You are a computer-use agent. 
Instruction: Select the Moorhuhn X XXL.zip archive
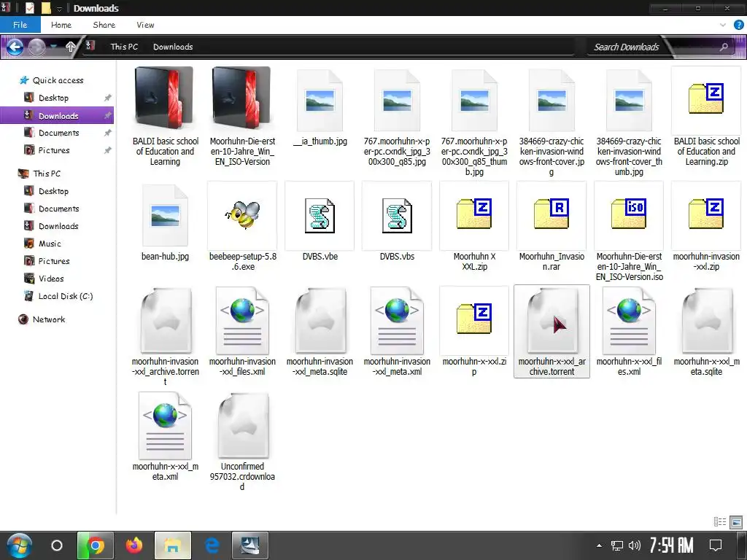[474, 227]
